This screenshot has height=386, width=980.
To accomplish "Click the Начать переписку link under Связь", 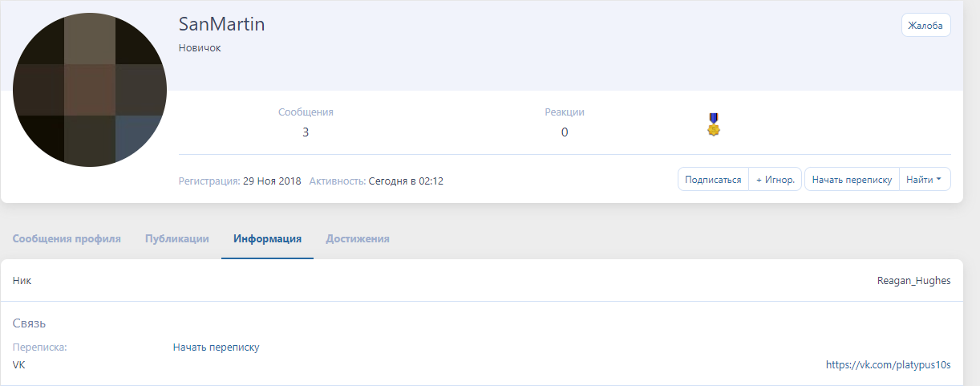I will point(216,347).
